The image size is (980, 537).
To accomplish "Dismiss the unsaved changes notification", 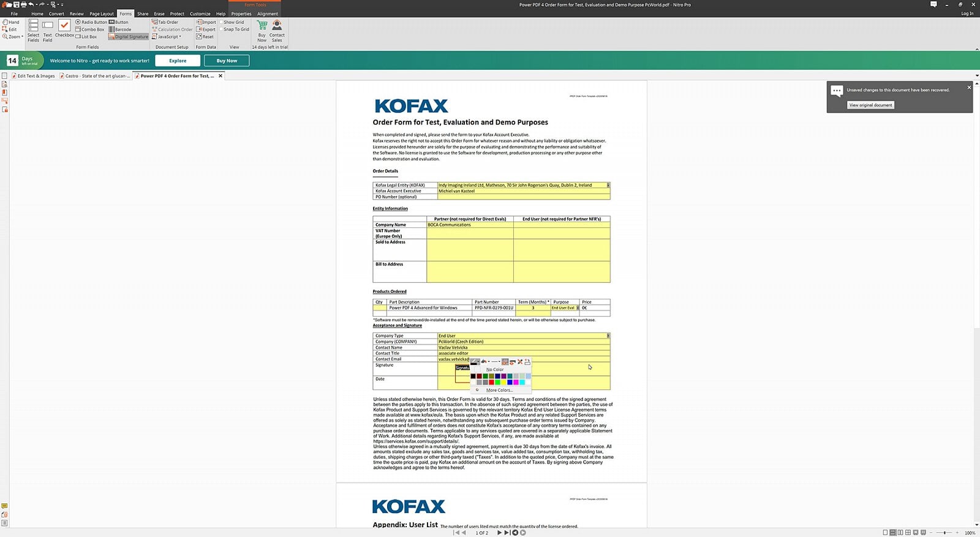I will [x=969, y=88].
